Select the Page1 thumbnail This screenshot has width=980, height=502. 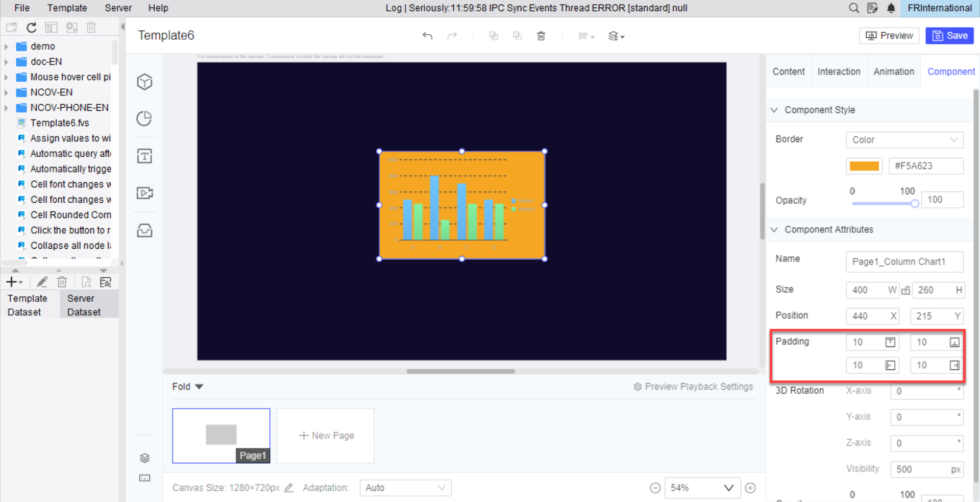pyautogui.click(x=221, y=436)
